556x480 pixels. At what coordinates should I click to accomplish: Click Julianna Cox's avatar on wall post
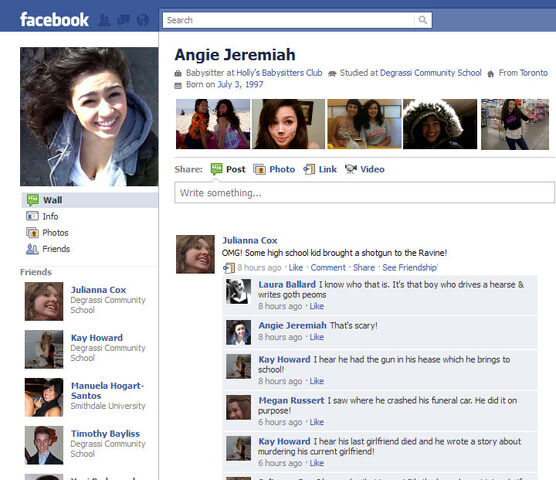(x=195, y=254)
